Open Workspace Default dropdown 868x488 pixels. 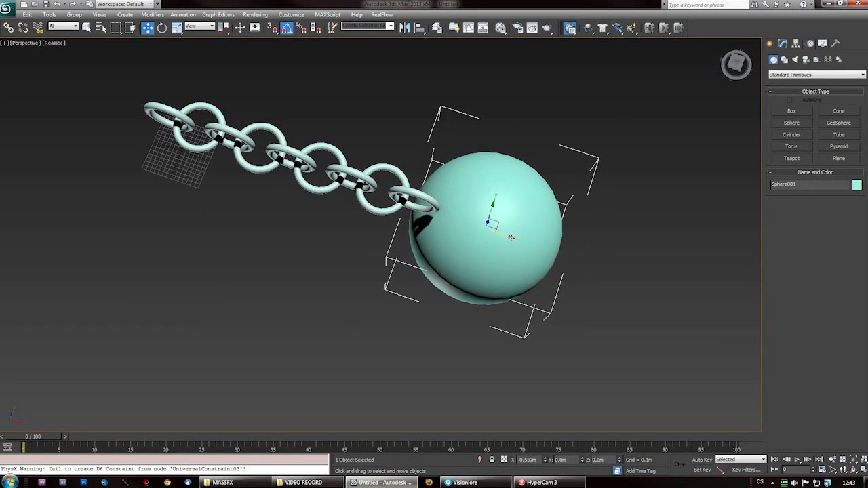pyautogui.click(x=125, y=4)
